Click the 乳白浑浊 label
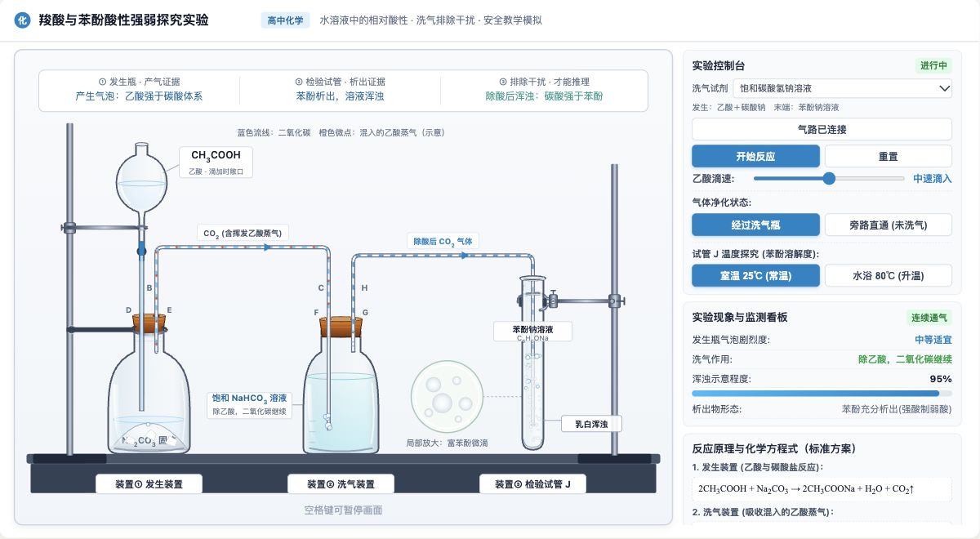Viewport: 980px width, 539px height. click(592, 424)
